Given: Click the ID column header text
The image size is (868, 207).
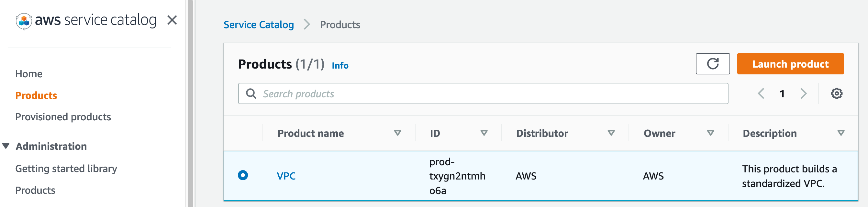Looking at the screenshot, I should click(435, 133).
